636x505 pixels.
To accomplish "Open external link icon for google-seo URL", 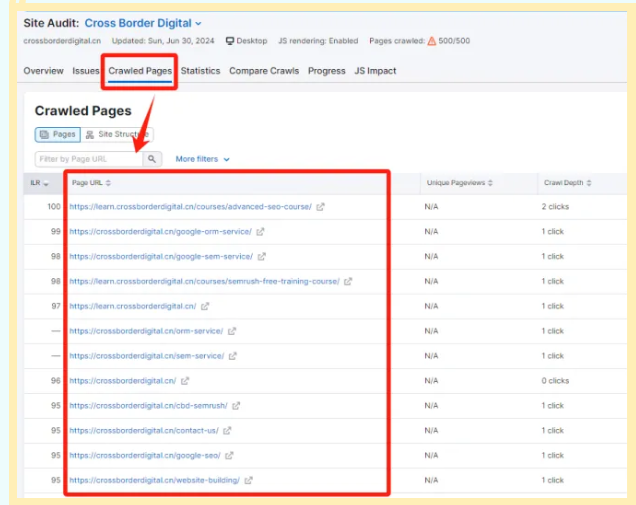I will 229,456.
